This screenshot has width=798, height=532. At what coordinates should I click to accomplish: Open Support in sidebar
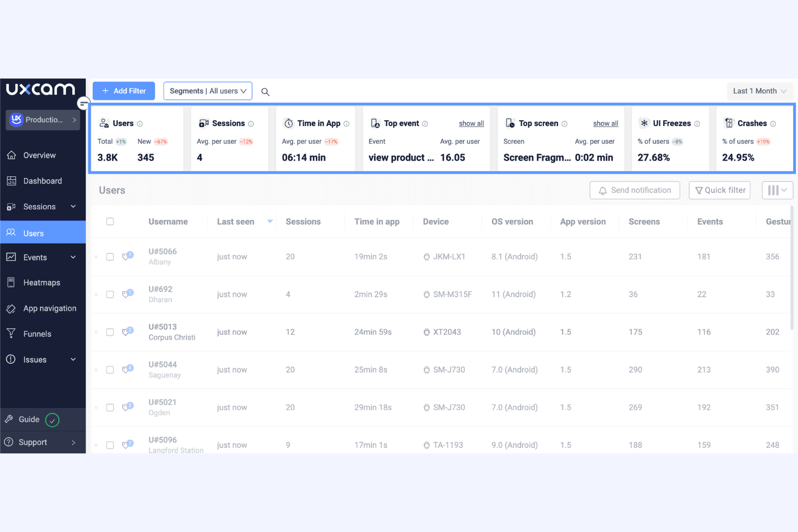[43, 443]
